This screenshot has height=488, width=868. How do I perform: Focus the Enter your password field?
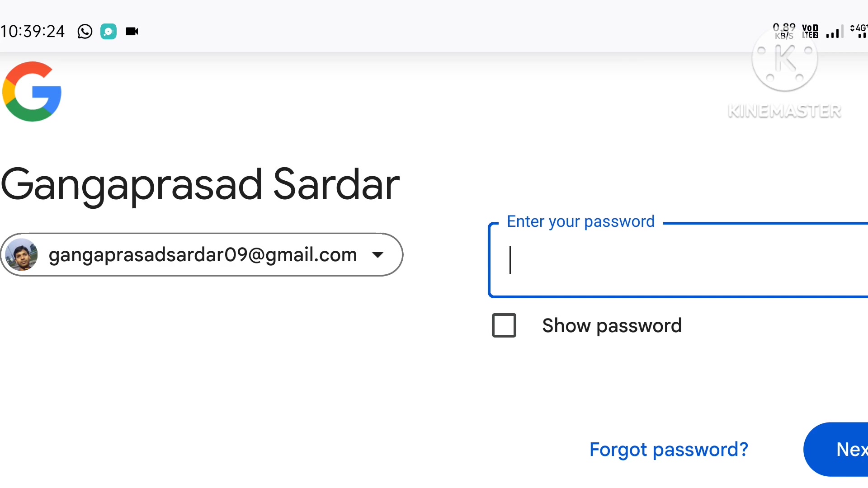(x=678, y=260)
